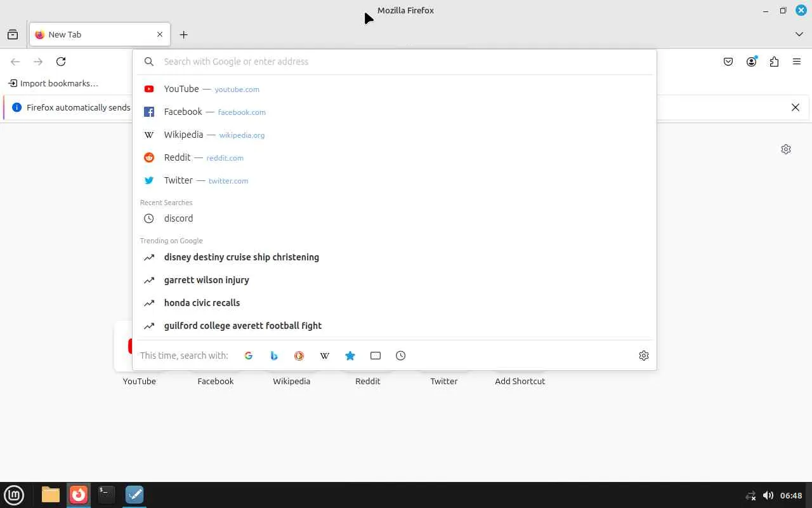Open the Firefox account icon
Image resolution: width=812 pixels, height=508 pixels.
click(x=751, y=62)
